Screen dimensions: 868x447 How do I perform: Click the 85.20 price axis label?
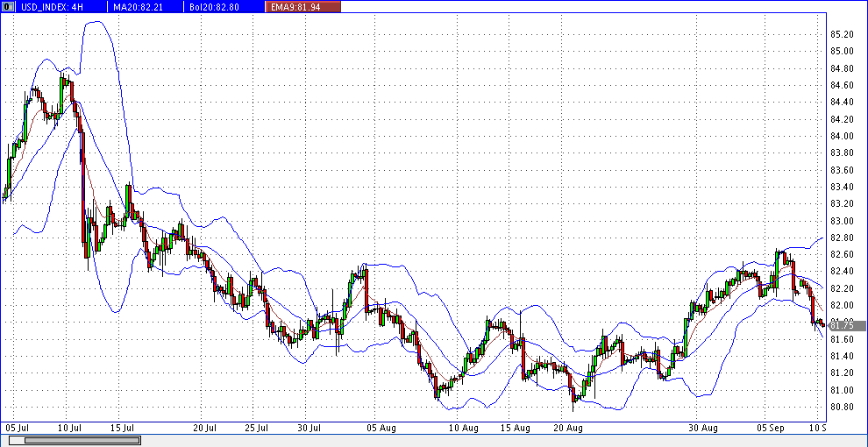coord(842,34)
